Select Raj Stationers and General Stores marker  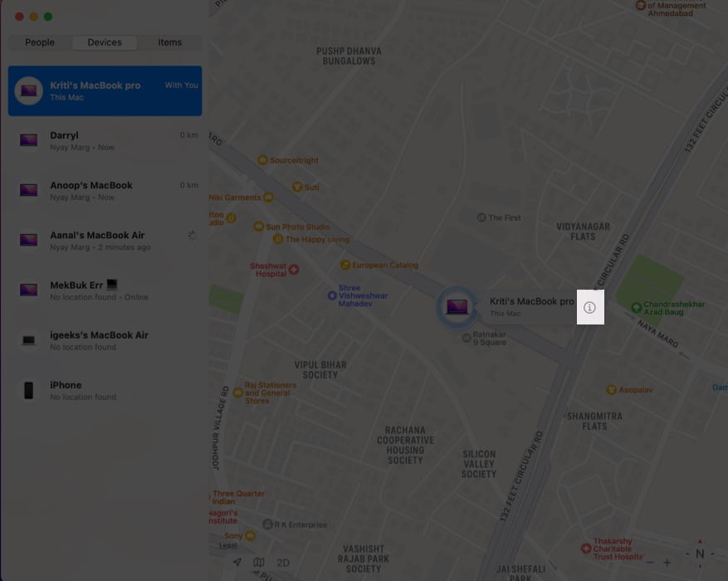[237, 393]
